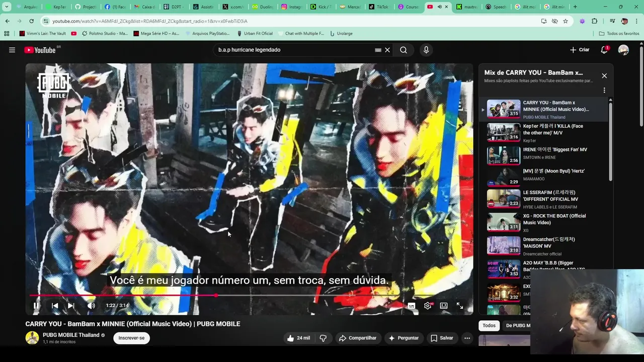Viewport: 644px width, 362px height.
Task: Open 'Arquivos PlayStatio...' bookmark
Action: pyautogui.click(x=207, y=33)
